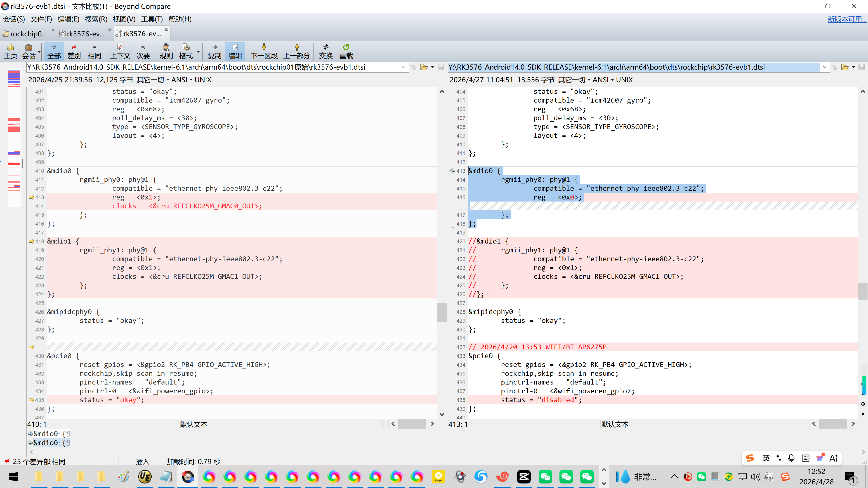
Task: Open the Tools (工具) menu
Action: [x=152, y=19]
